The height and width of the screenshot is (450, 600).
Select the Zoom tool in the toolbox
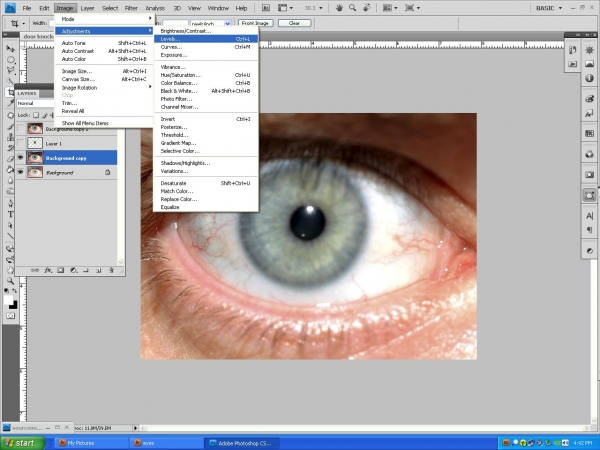pos(10,281)
